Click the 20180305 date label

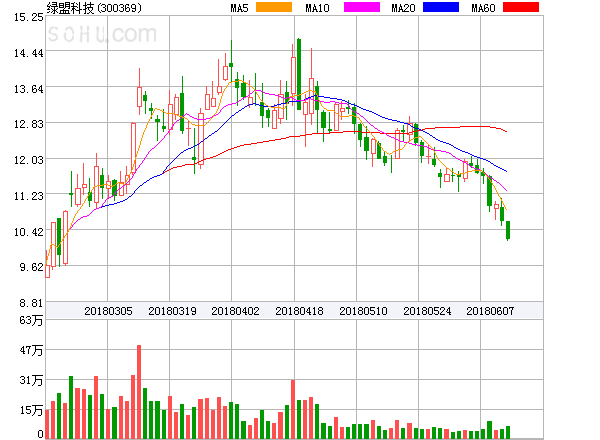108,311
